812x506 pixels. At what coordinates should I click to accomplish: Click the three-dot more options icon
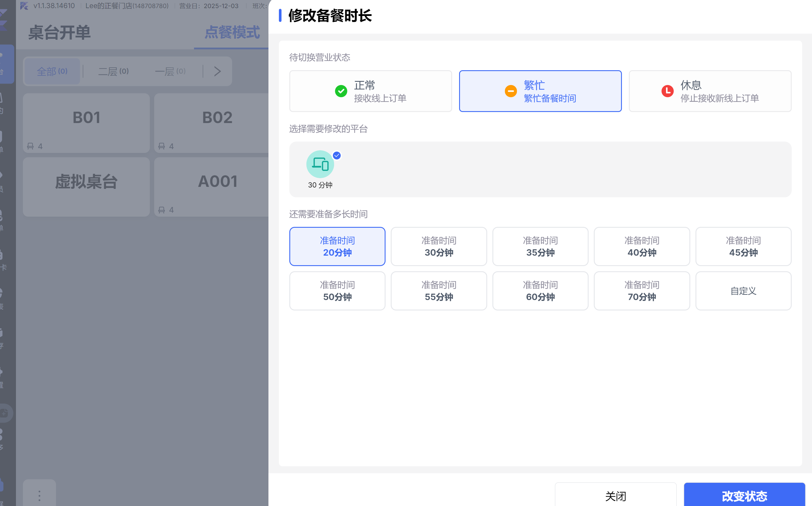pyautogui.click(x=39, y=495)
